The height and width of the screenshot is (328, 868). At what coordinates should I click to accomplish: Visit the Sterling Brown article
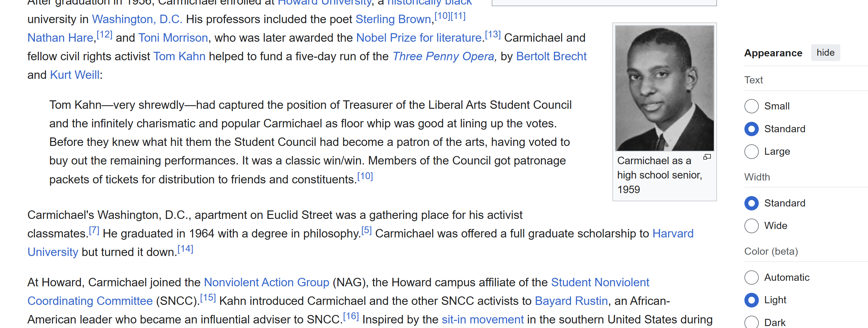pos(393,19)
